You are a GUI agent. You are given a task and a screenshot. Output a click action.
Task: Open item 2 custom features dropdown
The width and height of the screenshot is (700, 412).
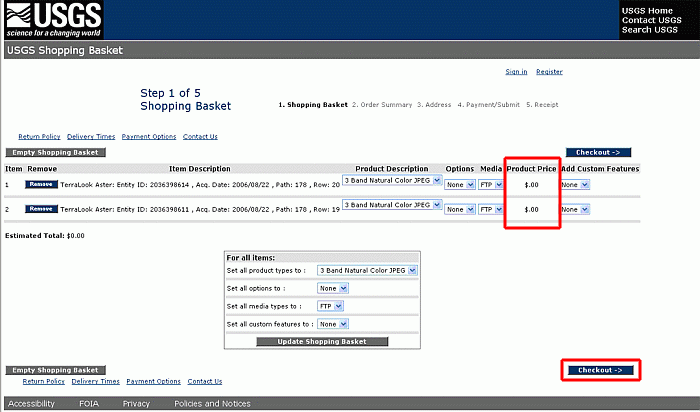[x=575, y=209]
